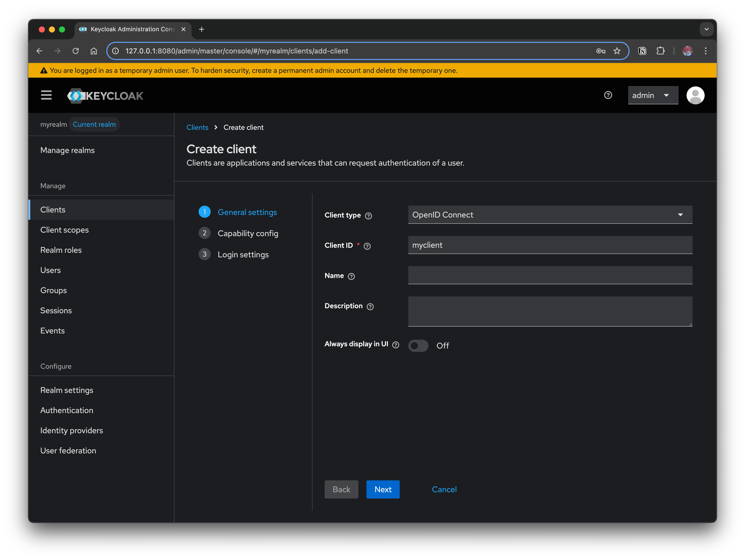
Task: Open the help icon in header
Action: [608, 95]
